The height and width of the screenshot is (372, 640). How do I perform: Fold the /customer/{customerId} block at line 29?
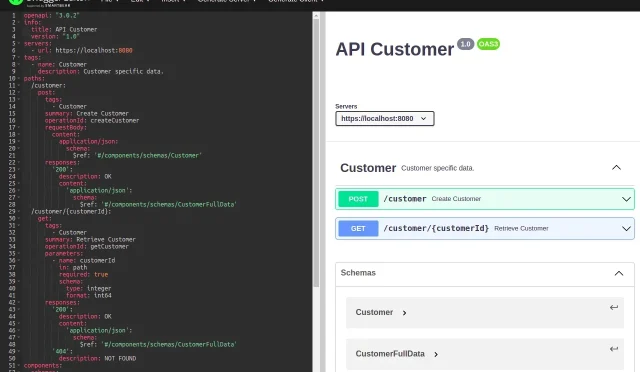(19, 212)
